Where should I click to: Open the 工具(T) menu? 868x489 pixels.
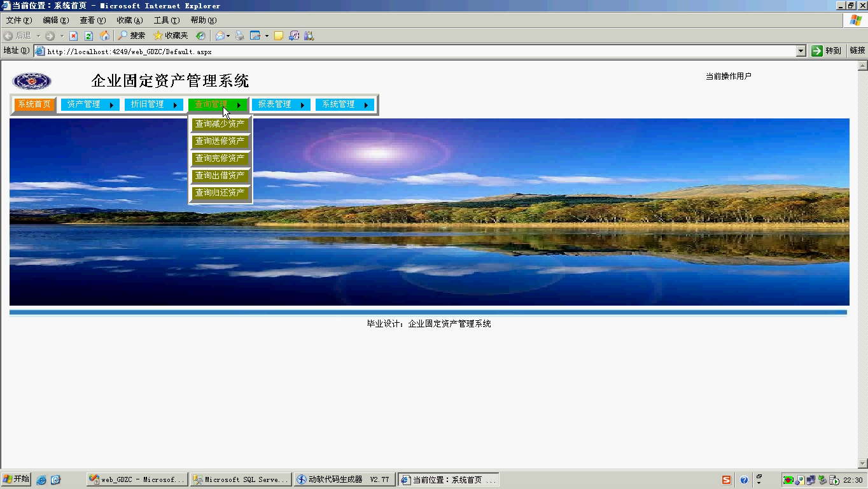click(x=166, y=20)
